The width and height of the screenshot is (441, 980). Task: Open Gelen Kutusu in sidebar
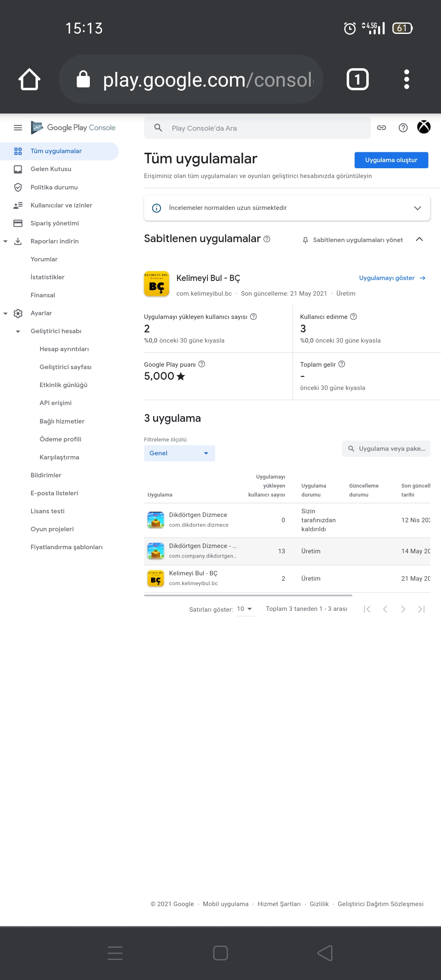coord(51,169)
